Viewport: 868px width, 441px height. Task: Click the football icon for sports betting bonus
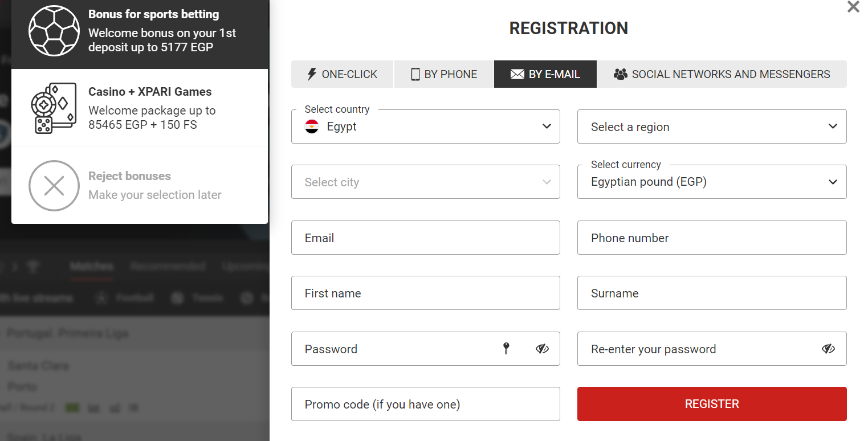54,31
